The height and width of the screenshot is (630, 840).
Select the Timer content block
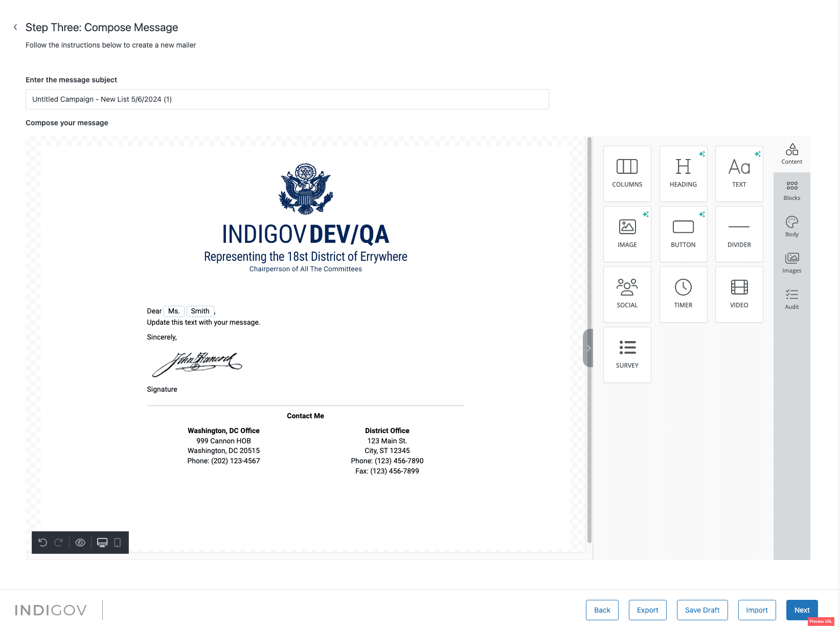click(683, 295)
